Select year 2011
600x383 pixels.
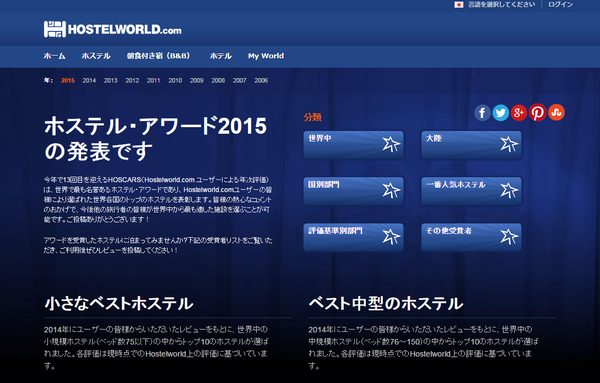pyautogui.click(x=153, y=80)
